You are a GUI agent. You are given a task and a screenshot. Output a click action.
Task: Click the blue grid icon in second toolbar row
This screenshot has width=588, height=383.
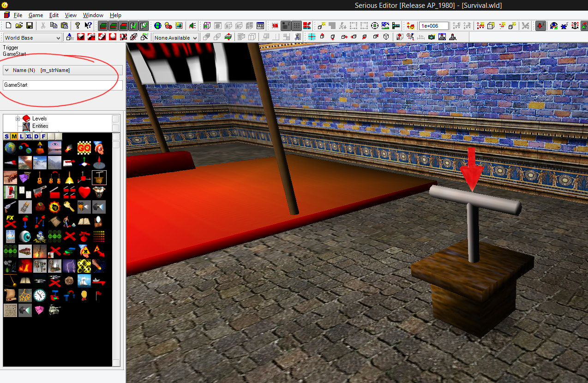tap(312, 37)
